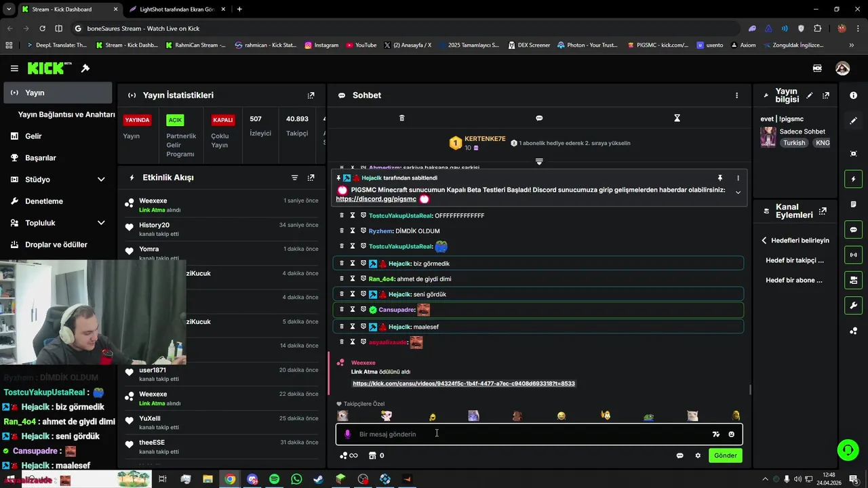Open the shop icon beside the profile avatar

coord(817,68)
